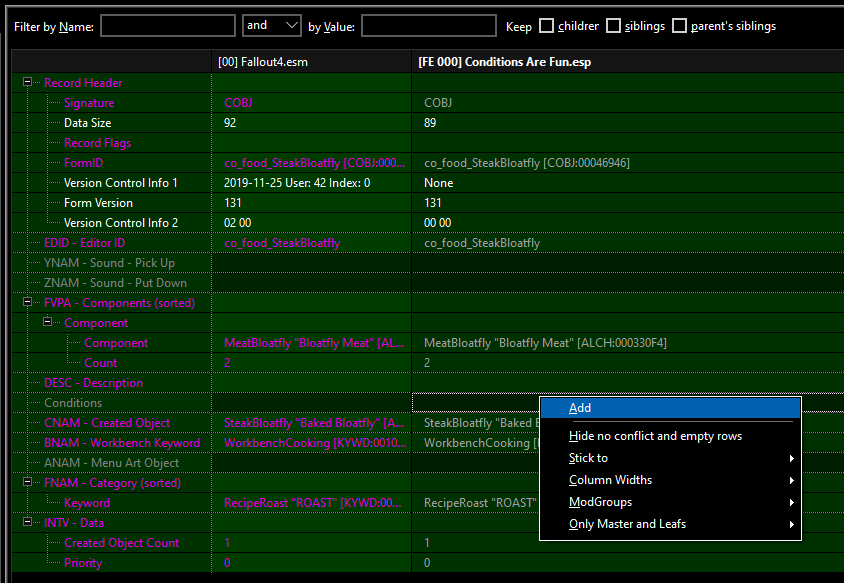The height and width of the screenshot is (583, 844).
Task: Select the DESC - Description row
Action: [x=93, y=383]
